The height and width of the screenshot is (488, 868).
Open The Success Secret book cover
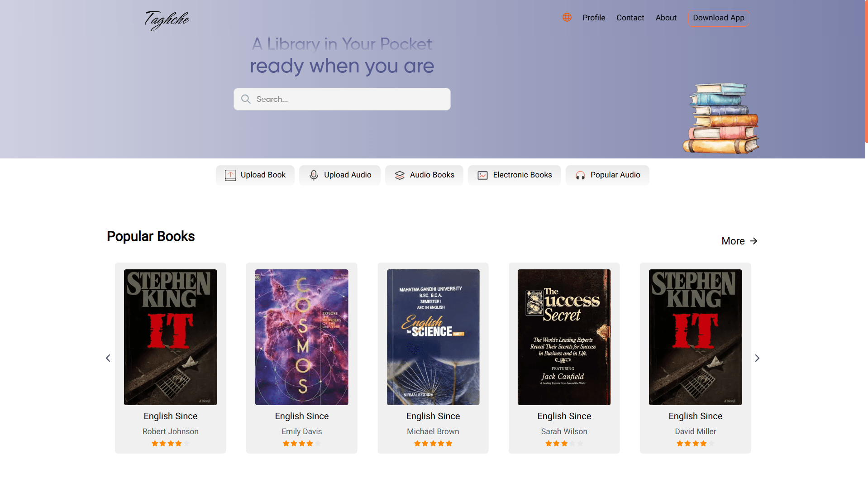564,337
